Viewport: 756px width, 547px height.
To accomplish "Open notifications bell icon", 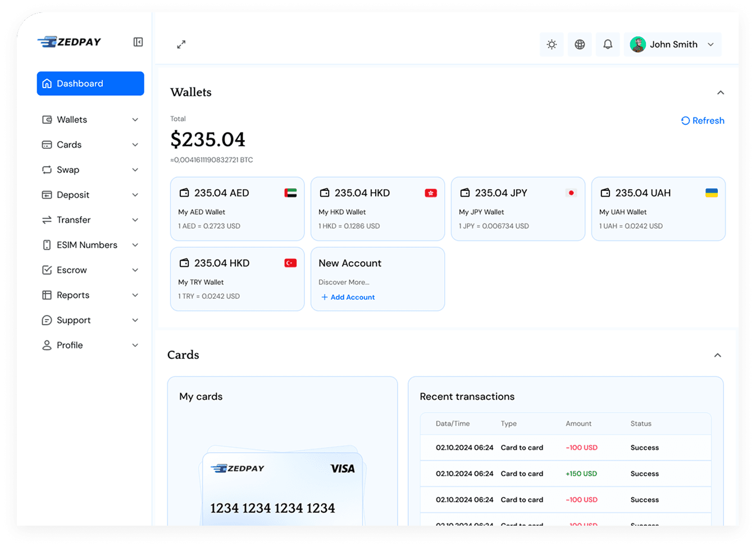I will pos(608,44).
